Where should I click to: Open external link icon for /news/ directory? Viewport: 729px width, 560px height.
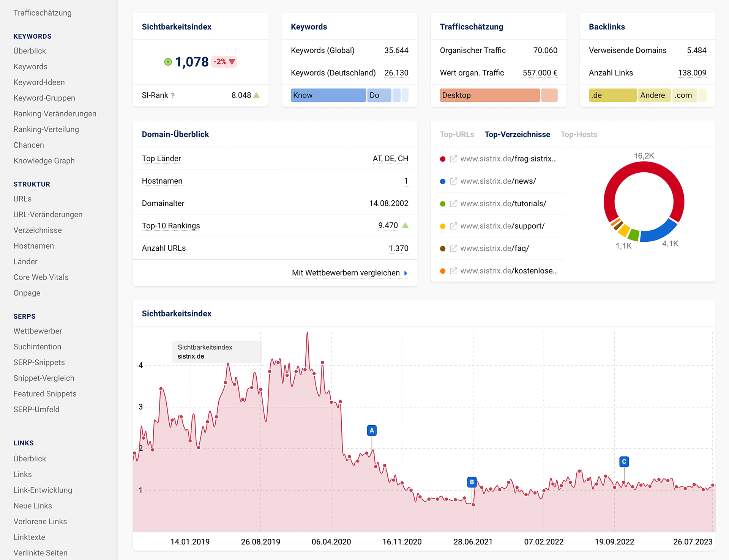coord(453,181)
